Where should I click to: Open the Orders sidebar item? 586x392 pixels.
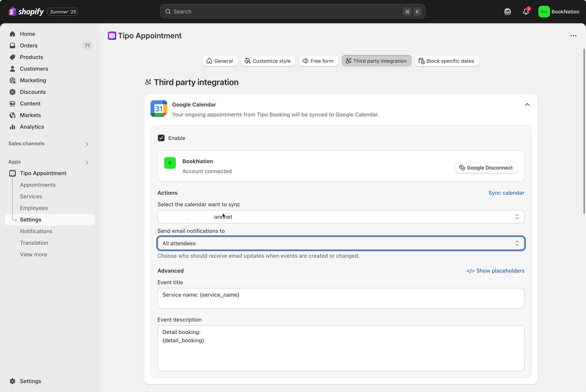[x=29, y=45]
